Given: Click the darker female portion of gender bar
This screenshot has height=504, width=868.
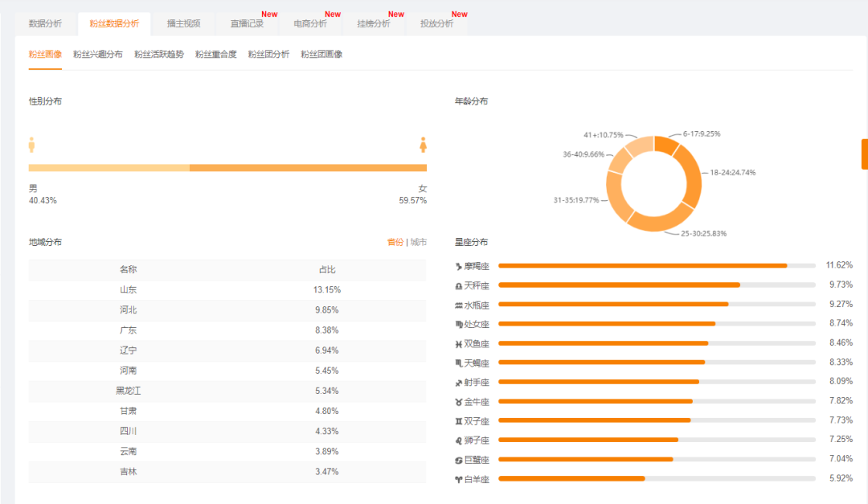Looking at the screenshot, I should pyautogui.click(x=308, y=168).
